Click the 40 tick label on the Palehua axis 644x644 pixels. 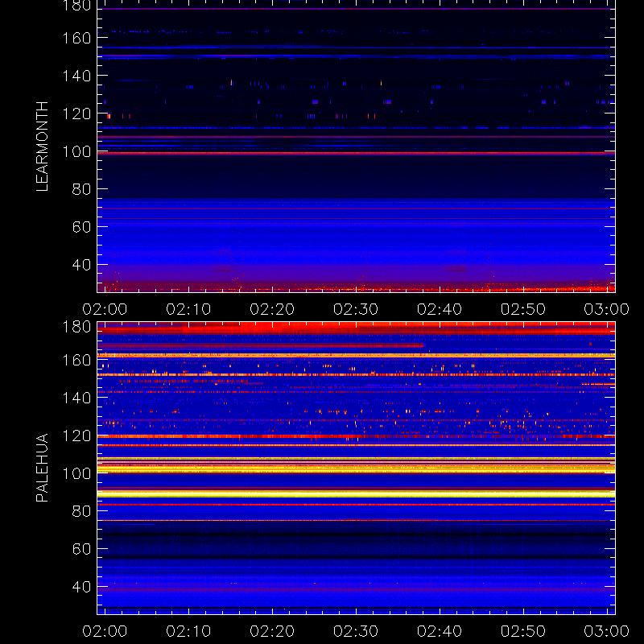[x=81, y=587]
